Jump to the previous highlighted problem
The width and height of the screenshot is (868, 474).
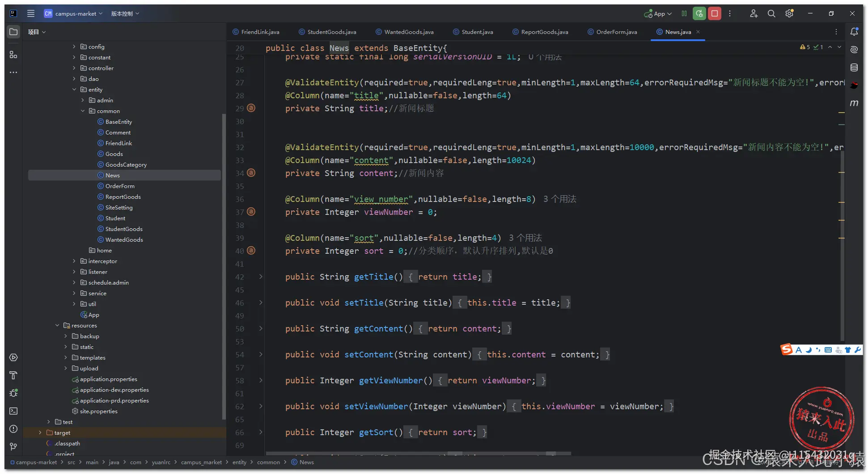pos(830,47)
